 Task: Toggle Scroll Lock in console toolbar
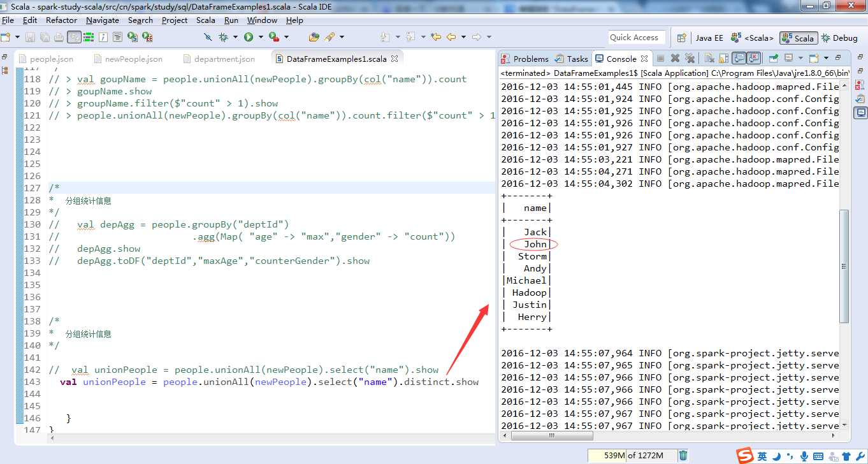[x=723, y=59]
